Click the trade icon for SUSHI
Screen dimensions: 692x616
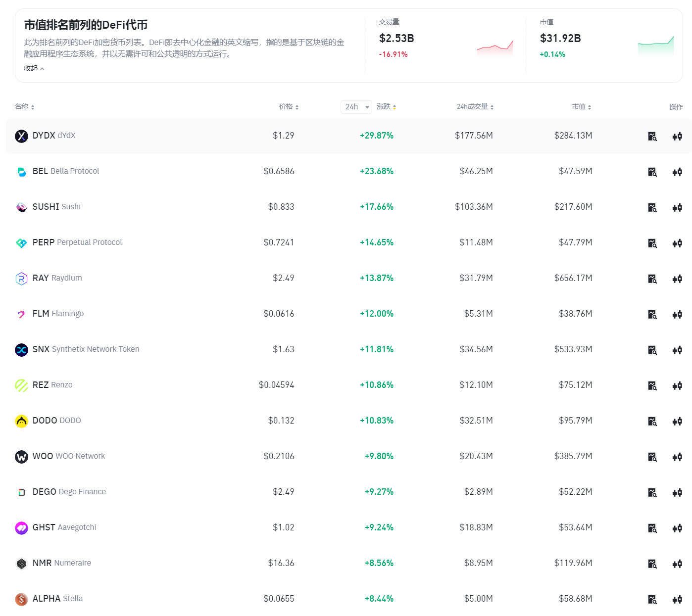tap(677, 207)
